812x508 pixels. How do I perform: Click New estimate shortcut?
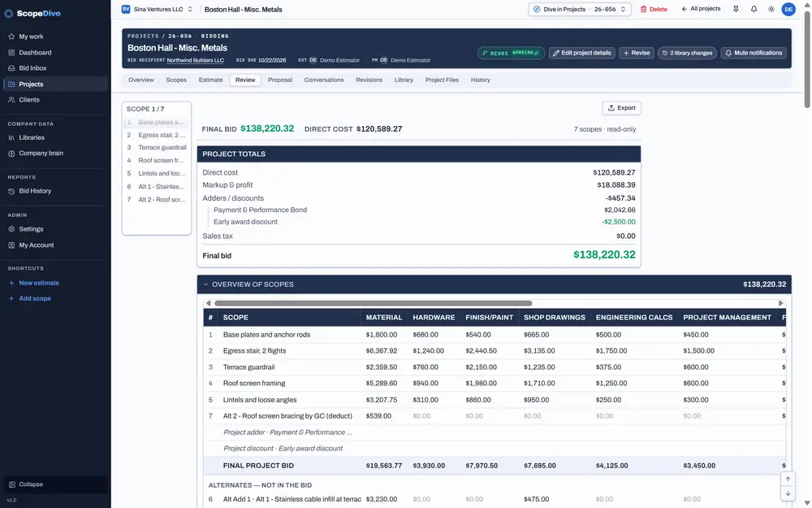39,283
